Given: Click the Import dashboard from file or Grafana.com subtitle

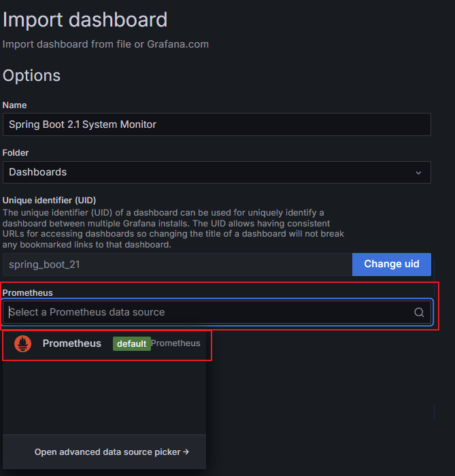Looking at the screenshot, I should click(105, 44).
